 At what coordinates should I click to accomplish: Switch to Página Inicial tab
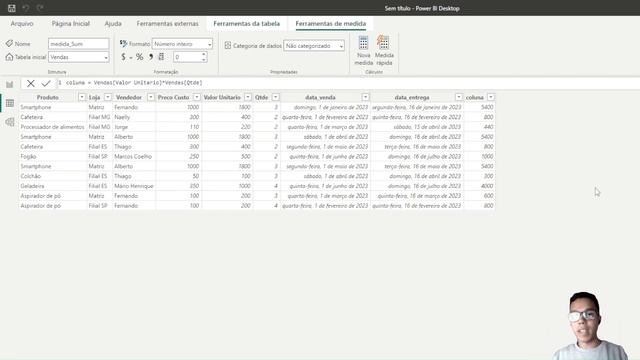click(71, 24)
